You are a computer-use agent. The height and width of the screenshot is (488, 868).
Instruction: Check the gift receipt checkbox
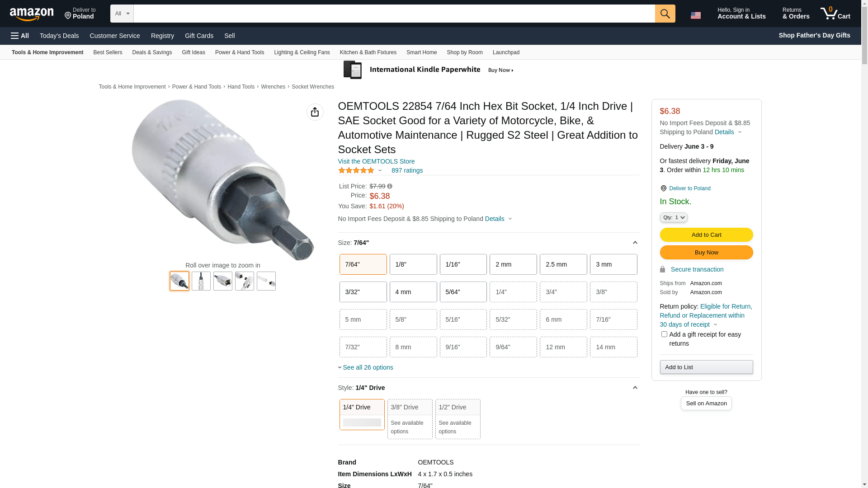click(664, 334)
